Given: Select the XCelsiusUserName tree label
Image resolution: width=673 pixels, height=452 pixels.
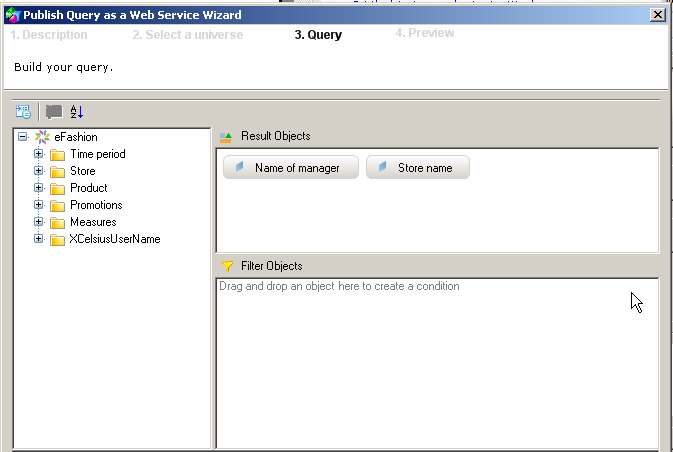Looking at the screenshot, I should click(115, 239).
